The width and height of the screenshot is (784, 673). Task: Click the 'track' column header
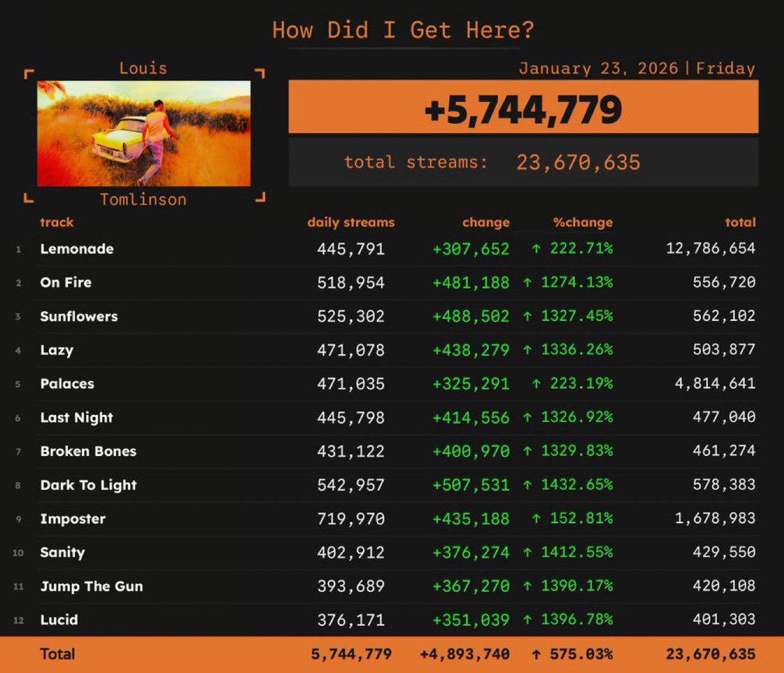tap(57, 222)
